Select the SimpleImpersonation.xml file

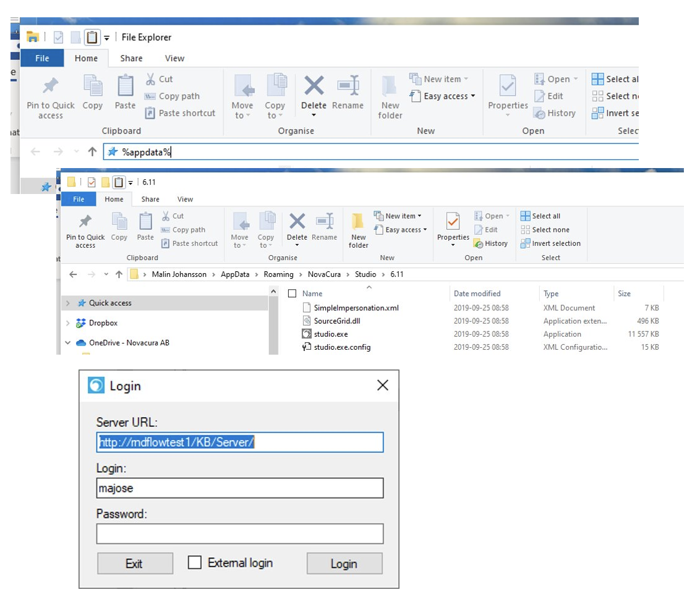356,308
